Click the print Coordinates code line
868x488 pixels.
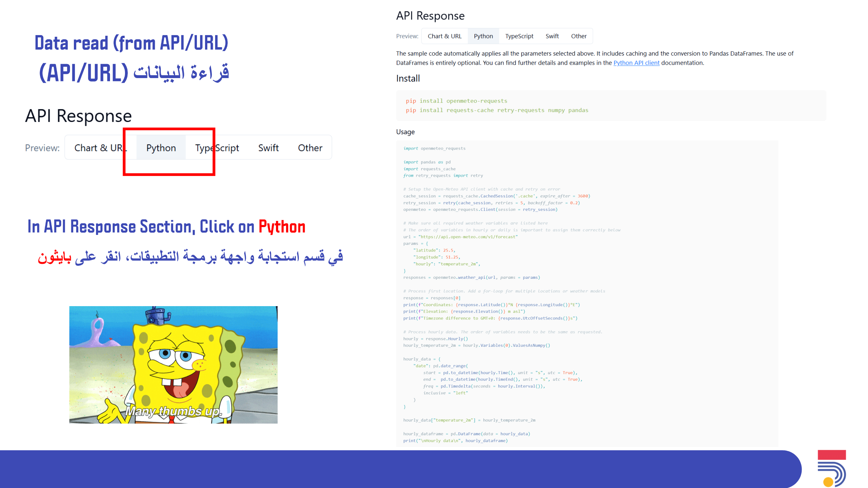[492, 305]
